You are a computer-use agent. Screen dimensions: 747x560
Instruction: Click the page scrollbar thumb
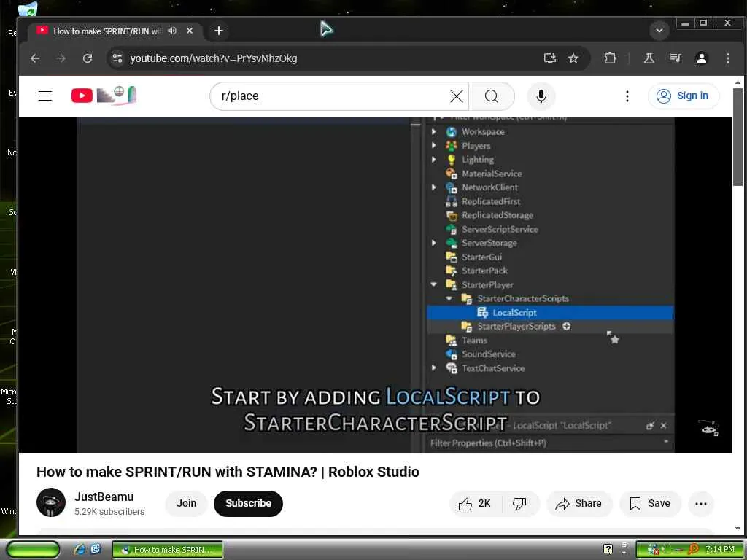738,136
